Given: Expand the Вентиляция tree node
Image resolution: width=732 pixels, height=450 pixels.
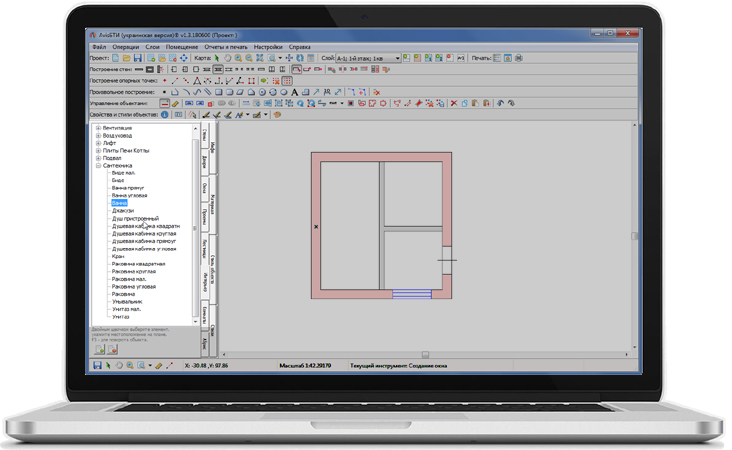Looking at the screenshot, I should (98, 128).
